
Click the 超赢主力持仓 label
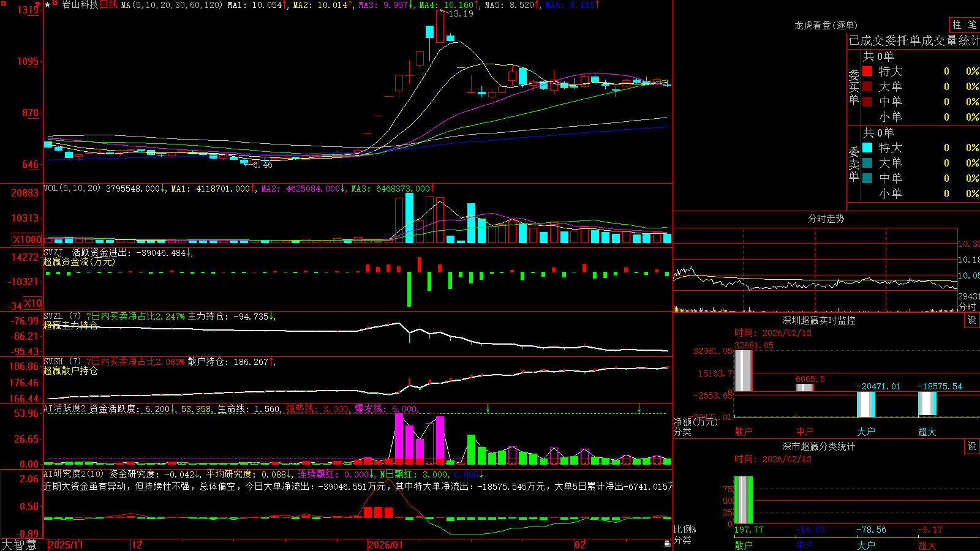[70, 325]
